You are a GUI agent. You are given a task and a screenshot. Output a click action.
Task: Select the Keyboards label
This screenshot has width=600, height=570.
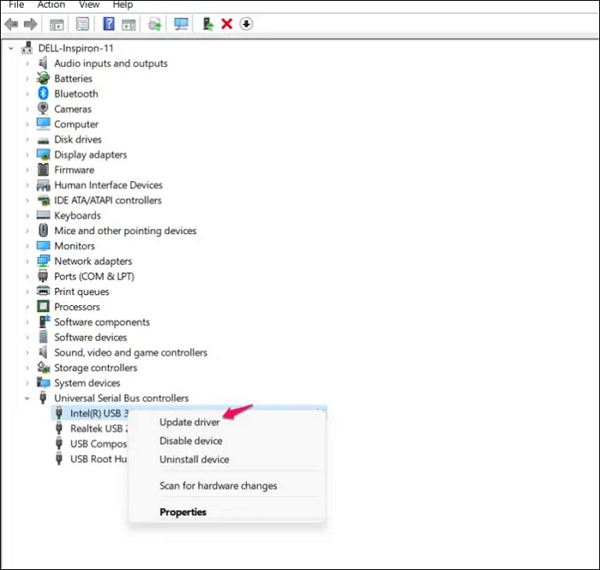[x=77, y=215]
